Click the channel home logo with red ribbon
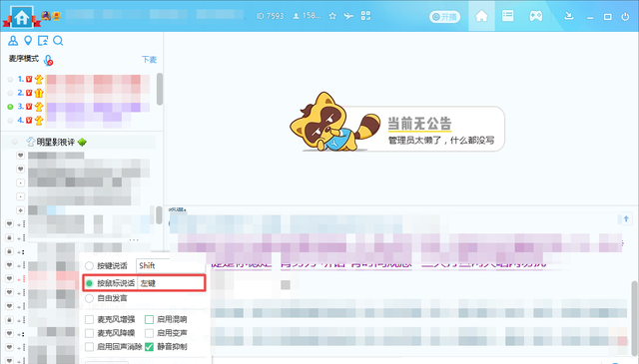The width and height of the screenshot is (639, 364). coord(22,17)
